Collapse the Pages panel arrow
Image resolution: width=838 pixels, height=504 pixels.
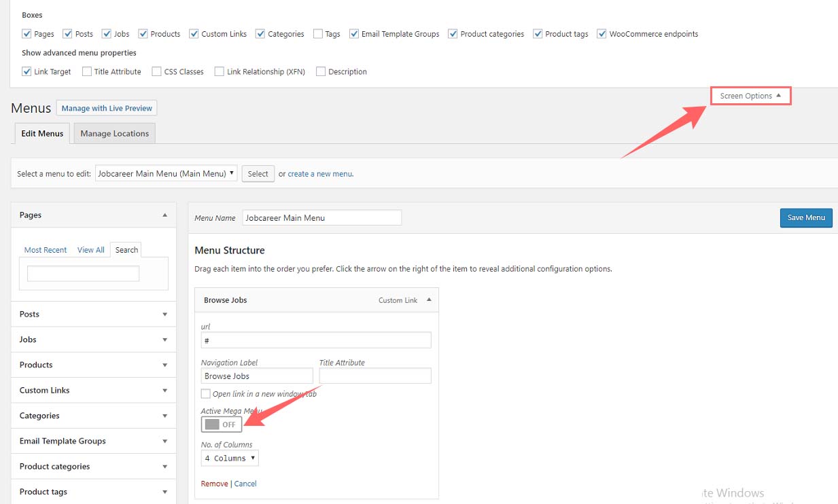(164, 215)
